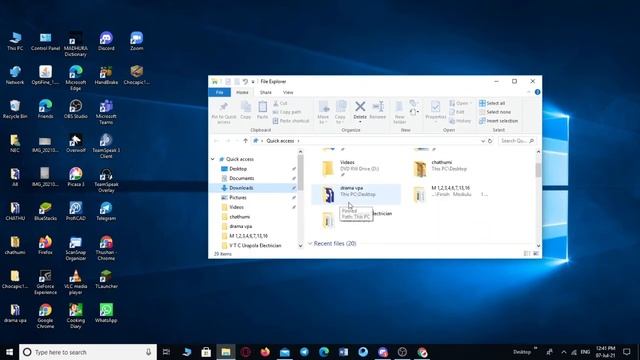The image size is (640, 360).
Task: Open the Telegram desktop shortcut
Action: (106, 211)
